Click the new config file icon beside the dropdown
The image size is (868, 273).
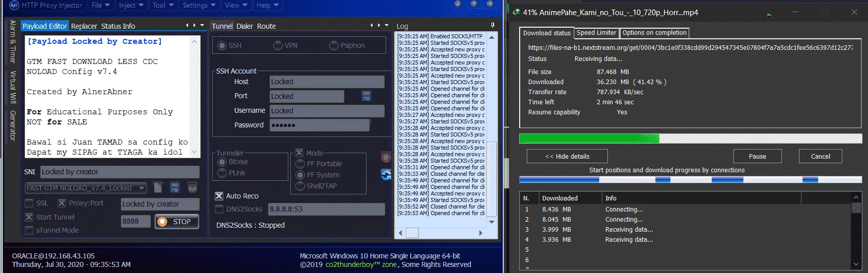coord(158,188)
